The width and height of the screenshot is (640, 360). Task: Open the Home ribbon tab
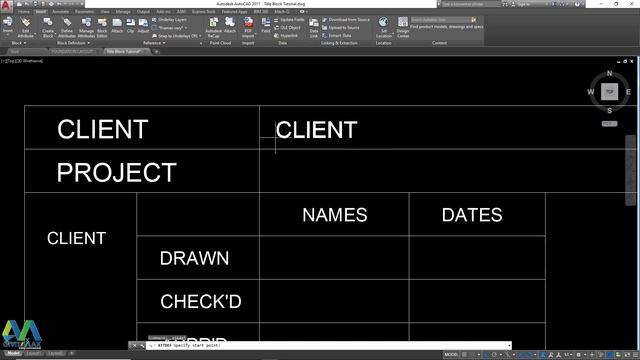(24, 12)
